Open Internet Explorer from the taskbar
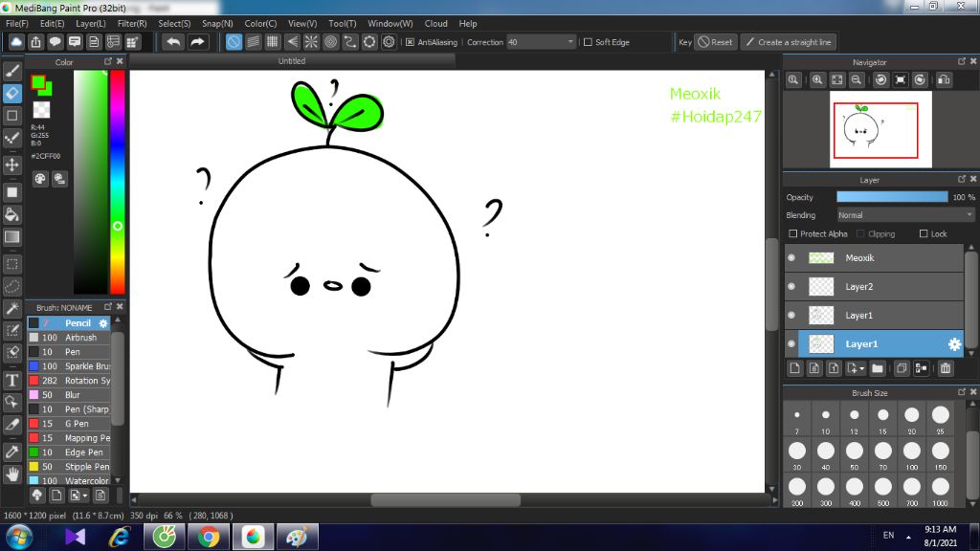The image size is (980, 551). (x=120, y=538)
